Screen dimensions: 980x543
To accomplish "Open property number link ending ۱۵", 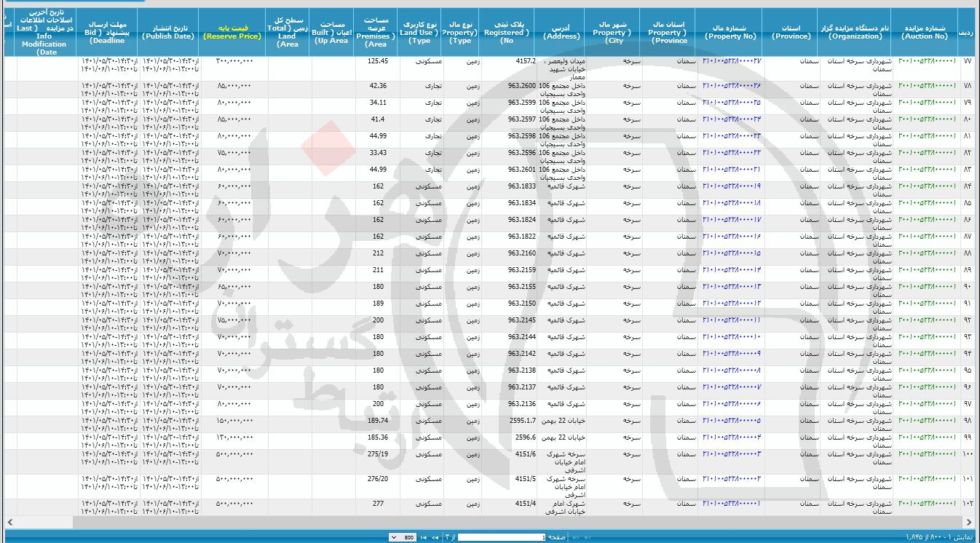I will pyautogui.click(x=732, y=253).
